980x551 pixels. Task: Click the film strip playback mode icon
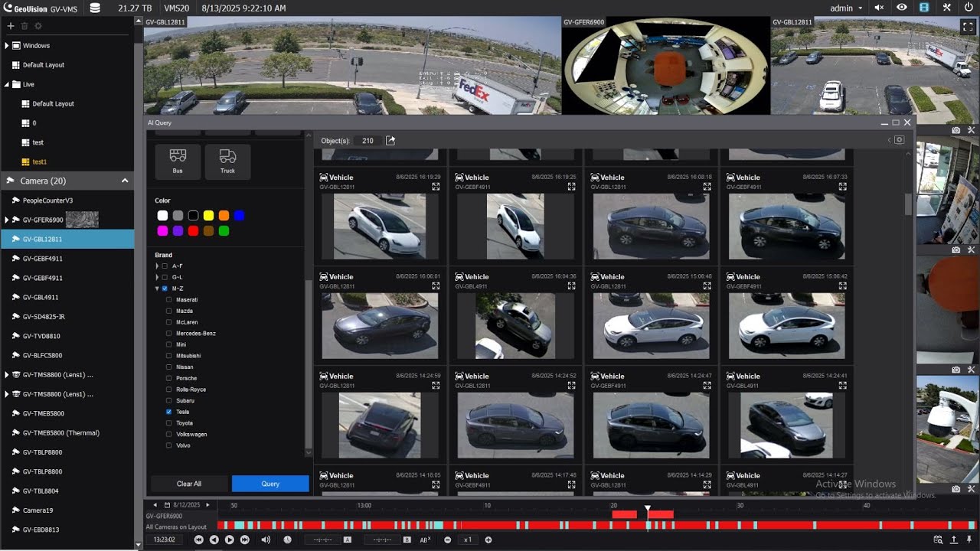[x=924, y=8]
